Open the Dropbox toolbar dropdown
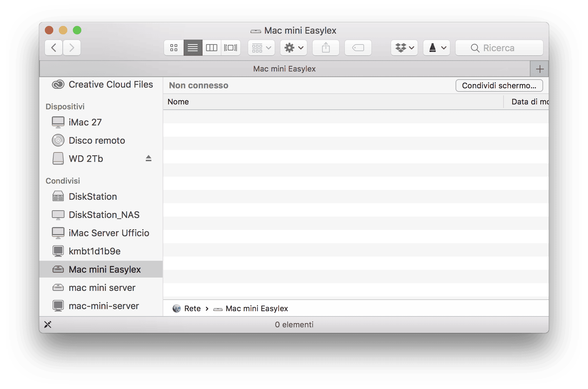Screen dimensions: 588x389 [404, 48]
